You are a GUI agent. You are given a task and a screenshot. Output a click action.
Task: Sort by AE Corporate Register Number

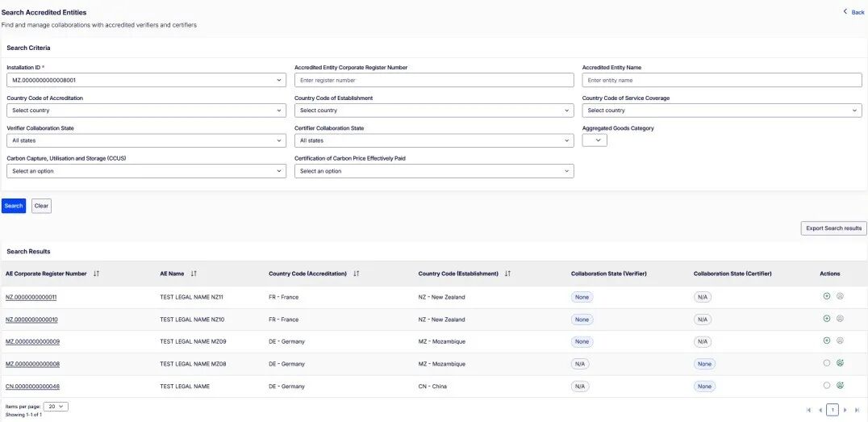click(96, 274)
